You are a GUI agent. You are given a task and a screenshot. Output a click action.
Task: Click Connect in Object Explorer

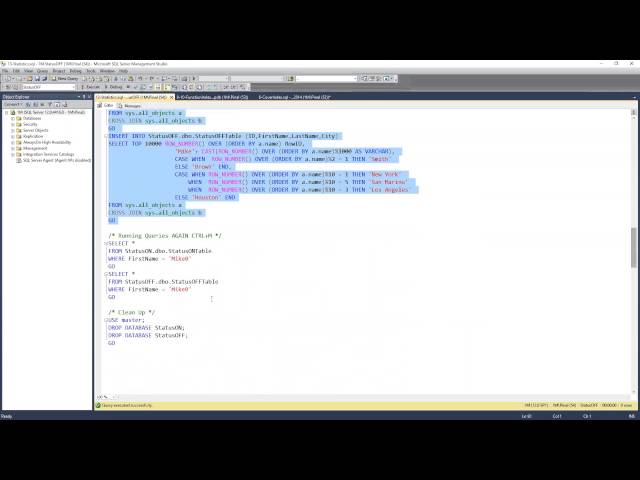[11, 104]
